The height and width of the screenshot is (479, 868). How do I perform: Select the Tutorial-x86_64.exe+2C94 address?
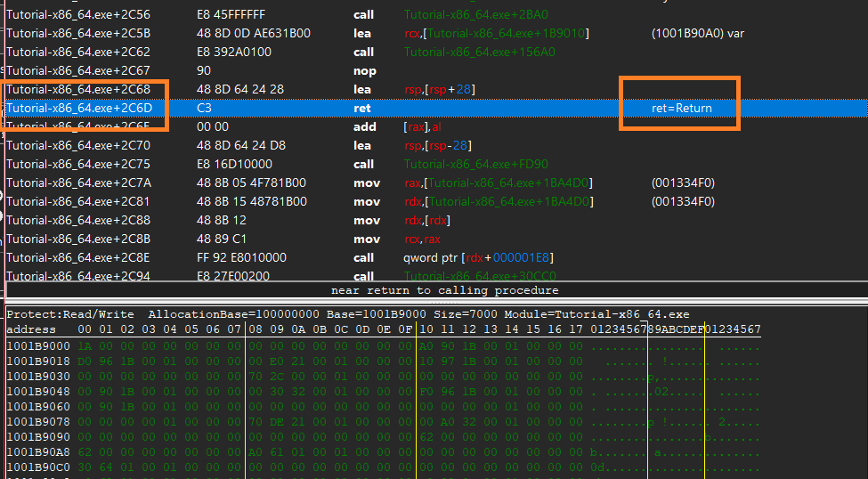(x=78, y=276)
